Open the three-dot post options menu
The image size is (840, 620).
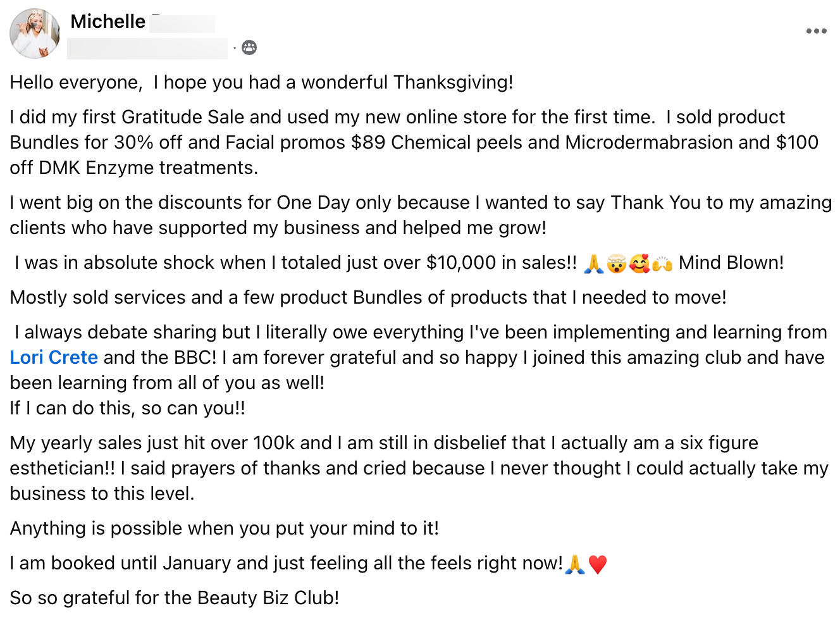(x=816, y=31)
